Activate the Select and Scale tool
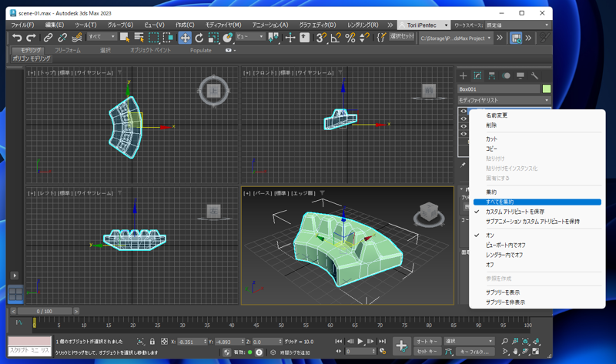616x364 pixels. [213, 37]
